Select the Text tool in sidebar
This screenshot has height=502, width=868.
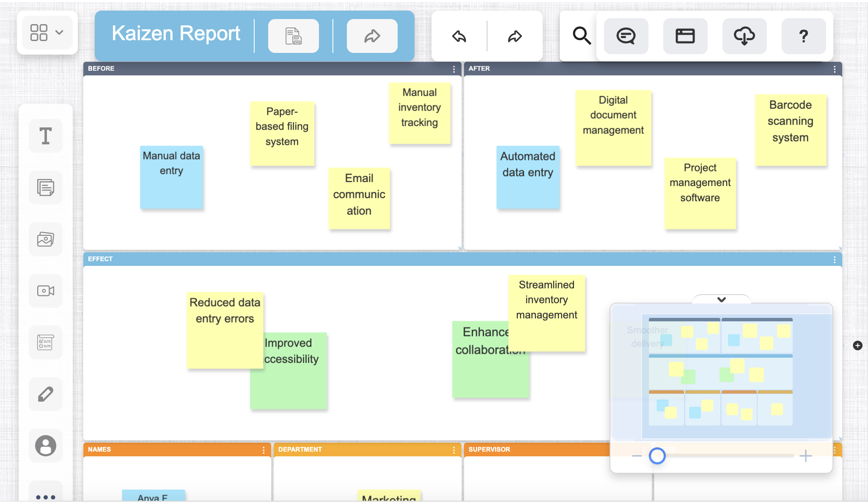(46, 136)
